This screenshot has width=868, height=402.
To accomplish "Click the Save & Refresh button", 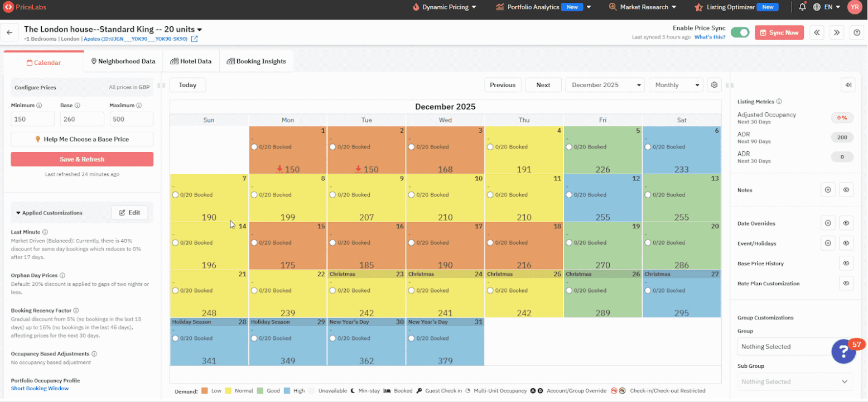I will [x=82, y=159].
